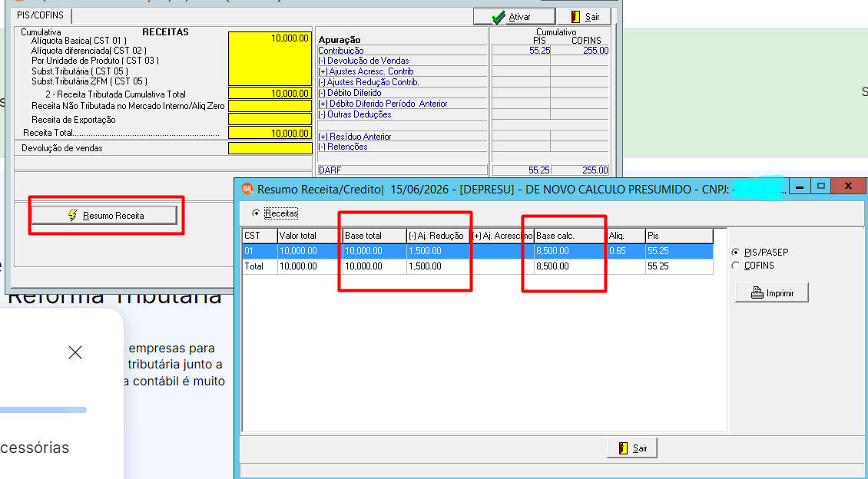This screenshot has width=868, height=479.
Task: Maximize the Resumo Receita/Credito window
Action: (821, 187)
